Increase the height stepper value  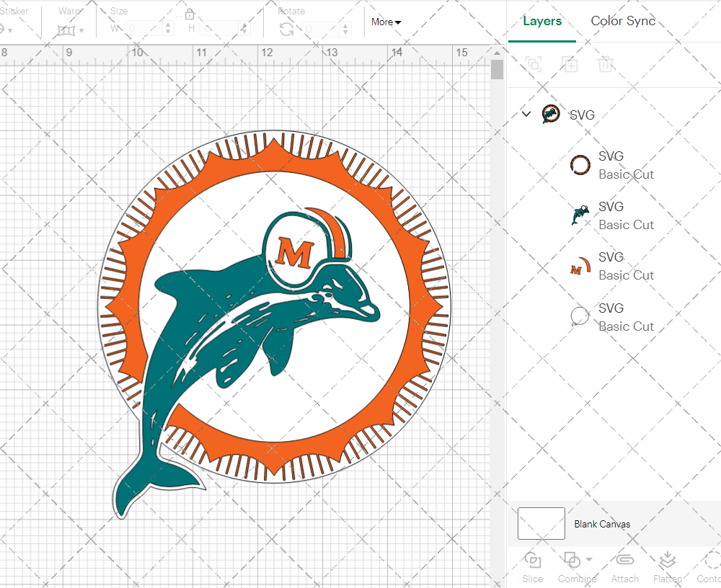(244, 24)
